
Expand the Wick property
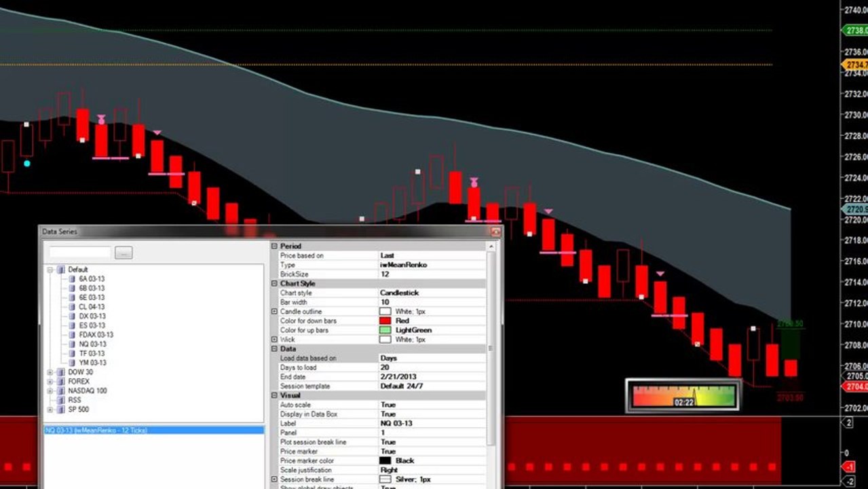pyautogui.click(x=275, y=339)
